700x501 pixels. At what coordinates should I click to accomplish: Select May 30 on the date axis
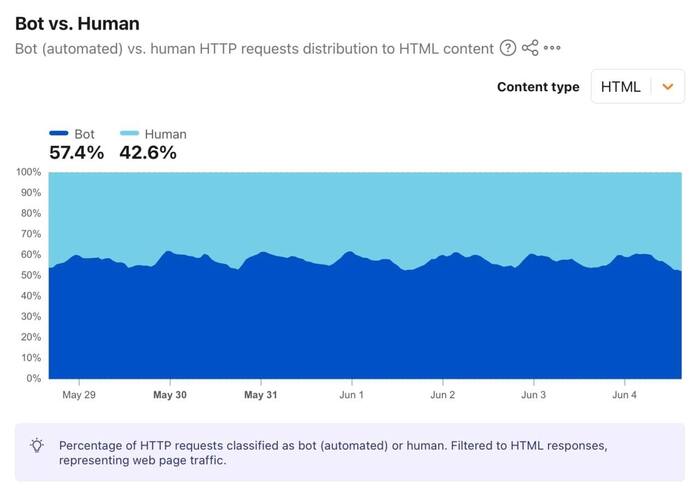coord(170,395)
